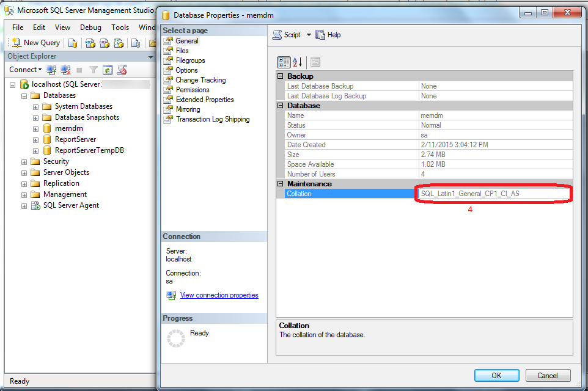Click the New Query toolbar button
The image size is (588, 391).
(x=35, y=43)
